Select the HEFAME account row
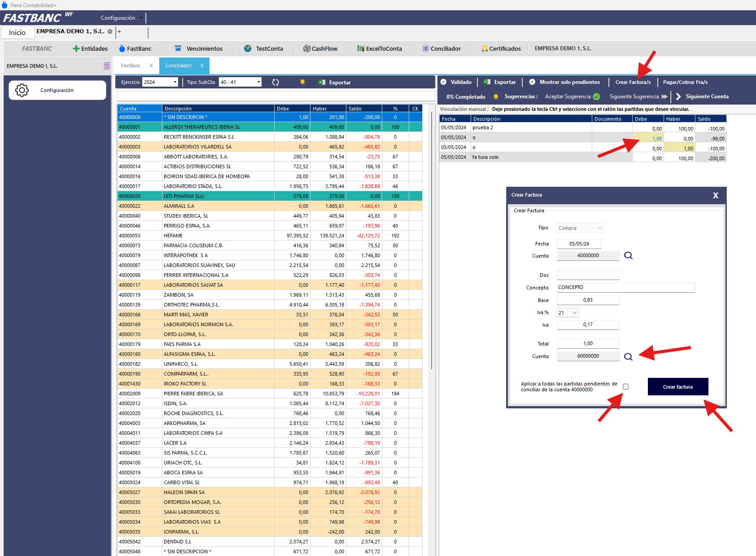Viewport: 756px width, 556px height. click(x=270, y=236)
